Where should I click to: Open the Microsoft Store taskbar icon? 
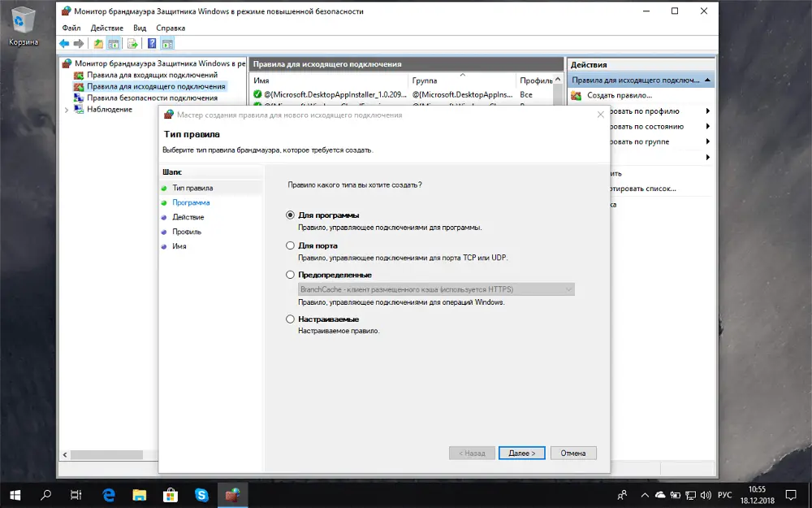coord(171,493)
